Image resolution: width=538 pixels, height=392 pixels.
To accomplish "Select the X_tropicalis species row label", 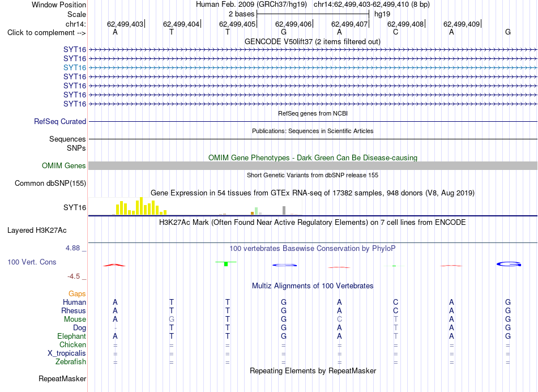I will pyautogui.click(x=67, y=353).
